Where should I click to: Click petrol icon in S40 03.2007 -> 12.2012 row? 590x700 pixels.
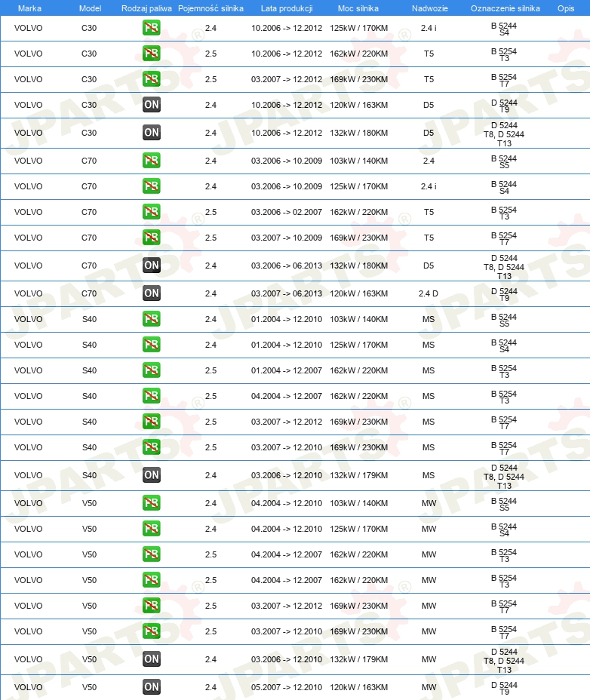tap(152, 422)
